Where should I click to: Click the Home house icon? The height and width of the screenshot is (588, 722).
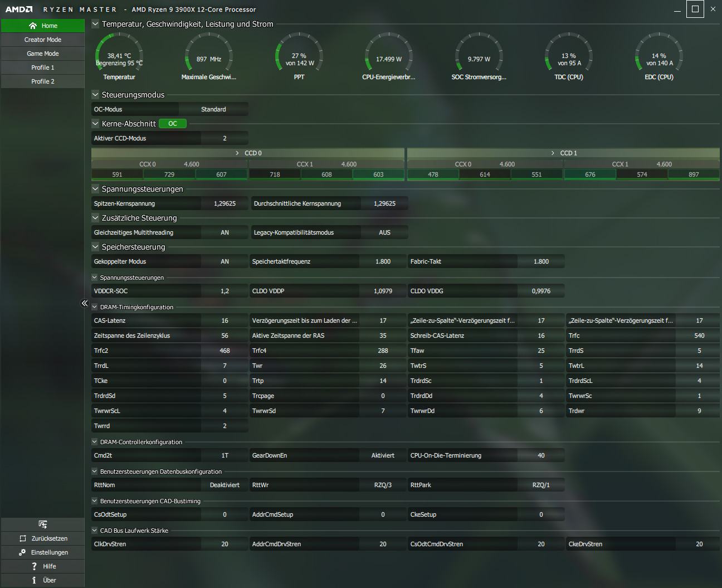pyautogui.click(x=33, y=26)
